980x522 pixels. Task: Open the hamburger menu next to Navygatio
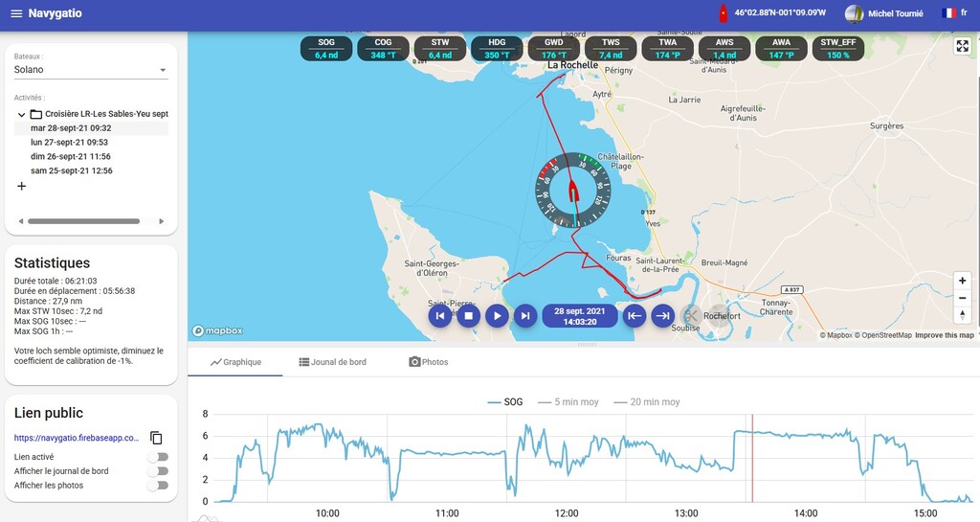[16, 13]
